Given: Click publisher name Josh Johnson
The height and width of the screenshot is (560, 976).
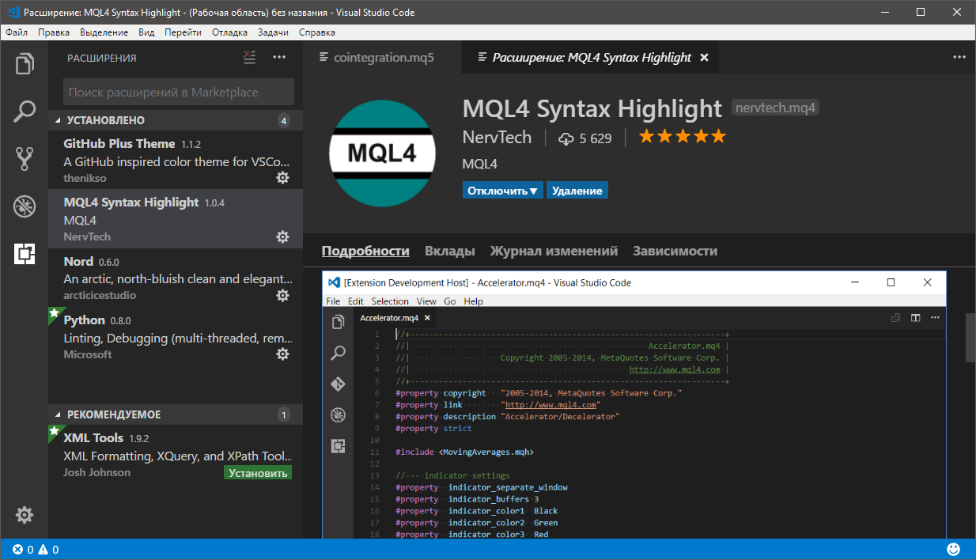Looking at the screenshot, I should coord(97,472).
